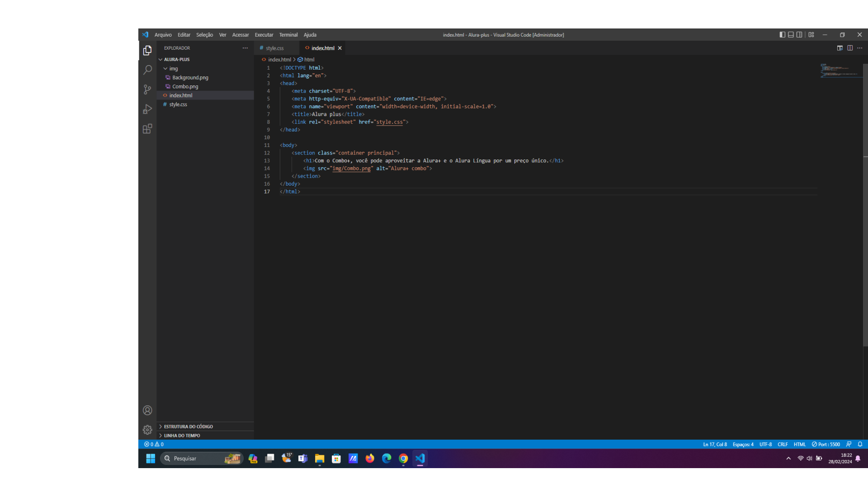Split the editor to the right
This screenshot has height=488, width=868.
point(850,48)
